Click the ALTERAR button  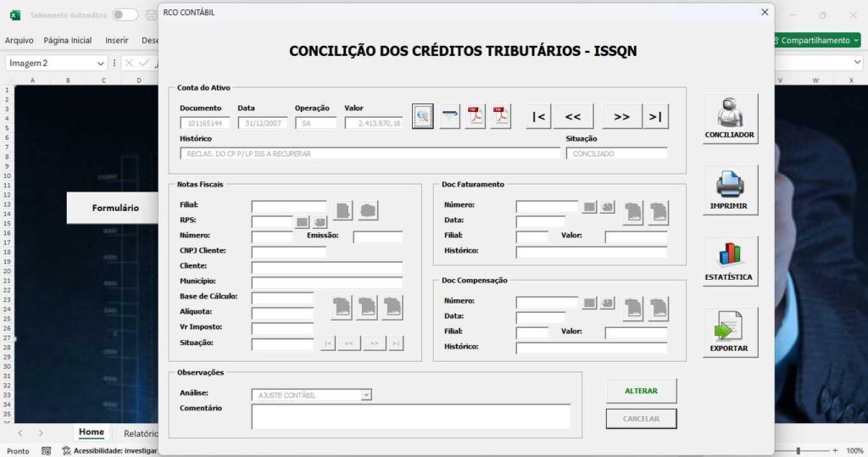641,391
